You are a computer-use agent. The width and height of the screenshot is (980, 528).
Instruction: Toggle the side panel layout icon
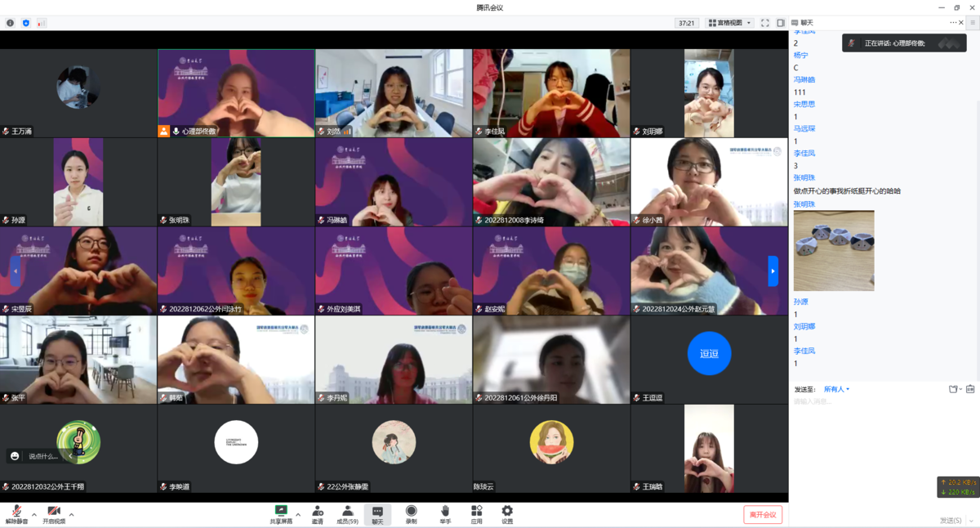(781, 23)
